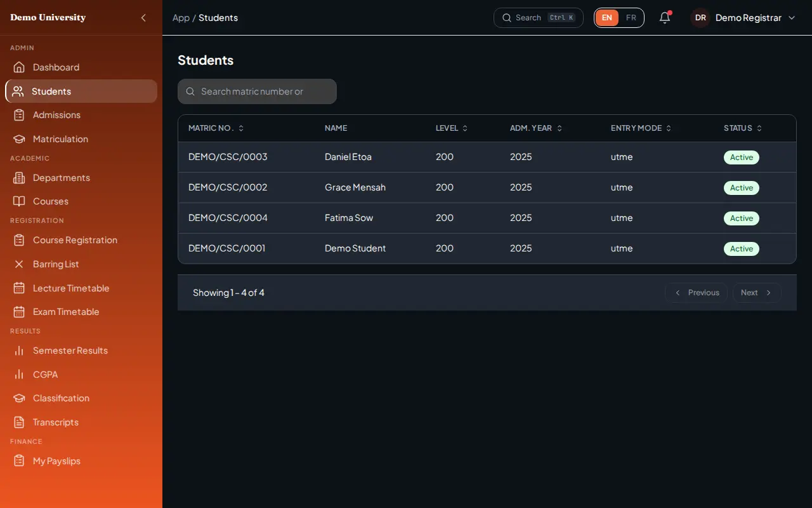Click the Course Registration clipboard icon
The width and height of the screenshot is (812, 508).
[19, 240]
